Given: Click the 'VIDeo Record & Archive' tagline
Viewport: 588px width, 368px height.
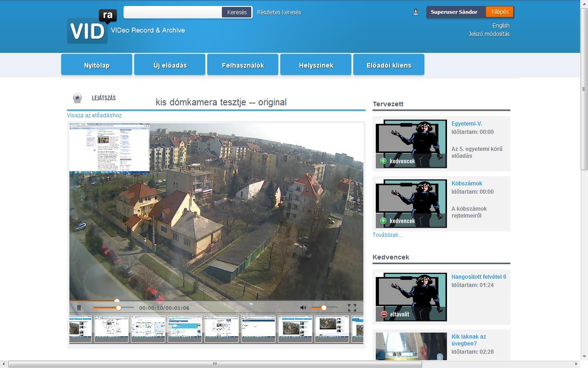Looking at the screenshot, I should point(148,30).
